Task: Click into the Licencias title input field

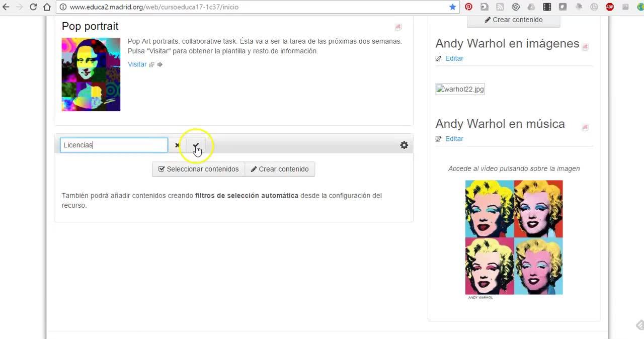Action: pyautogui.click(x=114, y=145)
